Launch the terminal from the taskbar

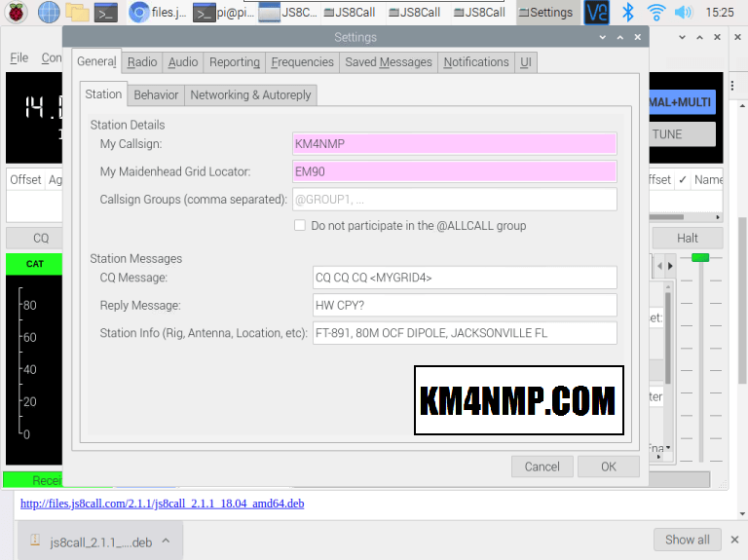107,13
